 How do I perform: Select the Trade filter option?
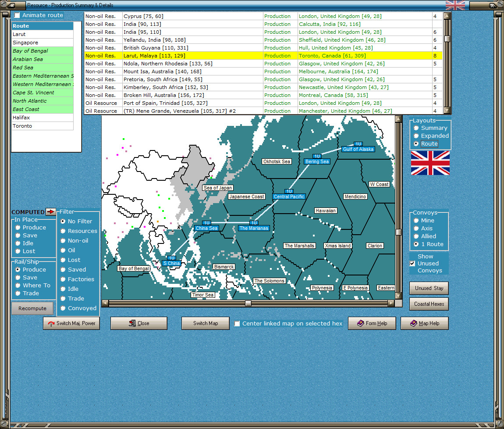click(x=63, y=299)
